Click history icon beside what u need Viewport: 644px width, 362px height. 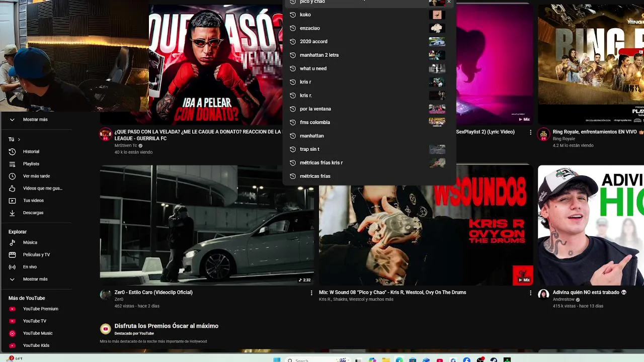click(293, 68)
